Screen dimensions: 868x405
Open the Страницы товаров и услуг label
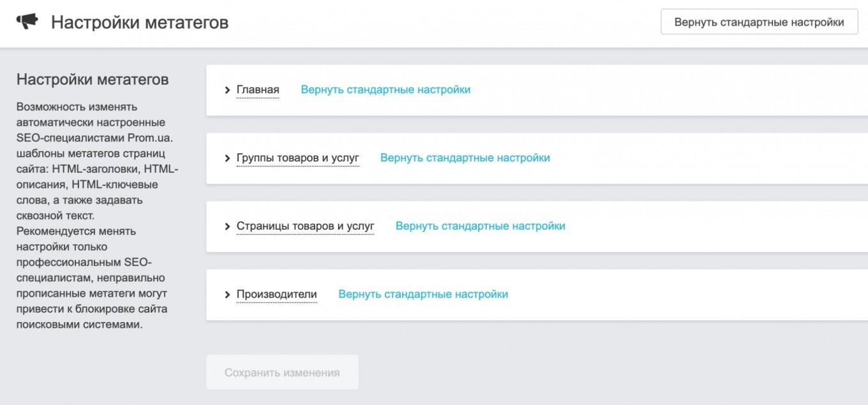point(305,226)
